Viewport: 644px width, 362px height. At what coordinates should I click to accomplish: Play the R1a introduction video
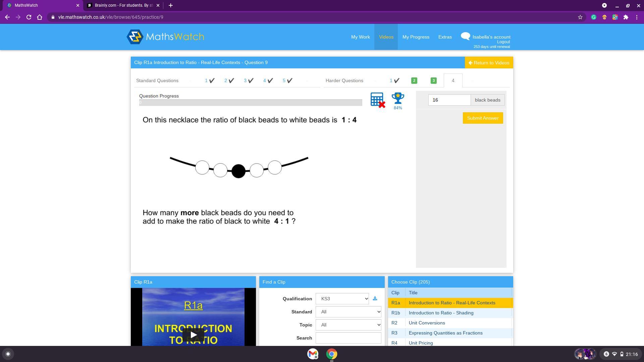click(x=193, y=335)
